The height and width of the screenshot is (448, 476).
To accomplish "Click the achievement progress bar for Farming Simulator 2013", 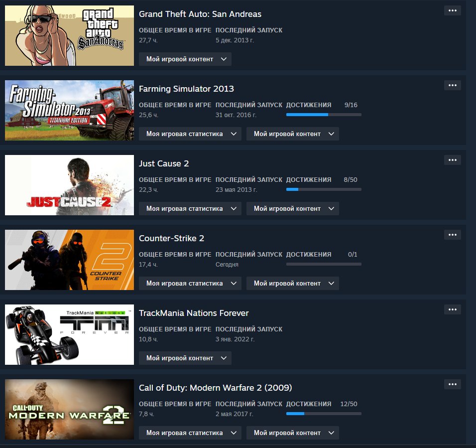I will click(324, 114).
